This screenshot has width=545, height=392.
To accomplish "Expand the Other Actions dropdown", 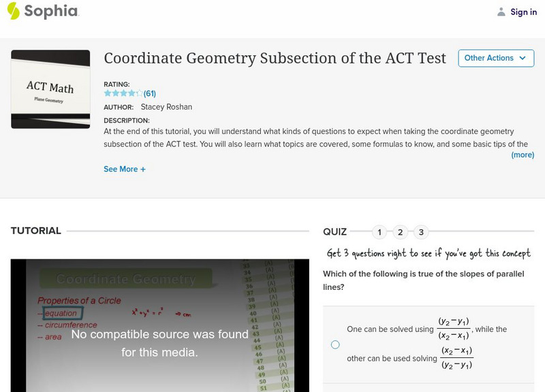I will click(495, 59).
